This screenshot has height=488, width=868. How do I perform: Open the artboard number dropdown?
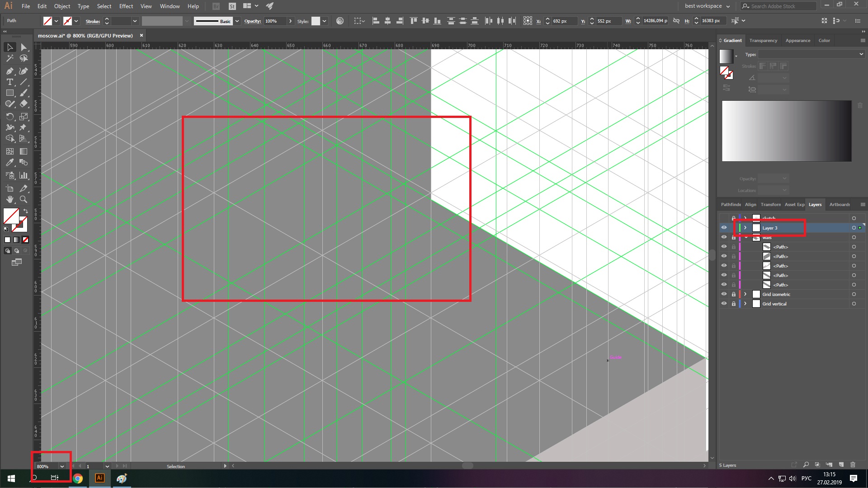click(x=107, y=466)
